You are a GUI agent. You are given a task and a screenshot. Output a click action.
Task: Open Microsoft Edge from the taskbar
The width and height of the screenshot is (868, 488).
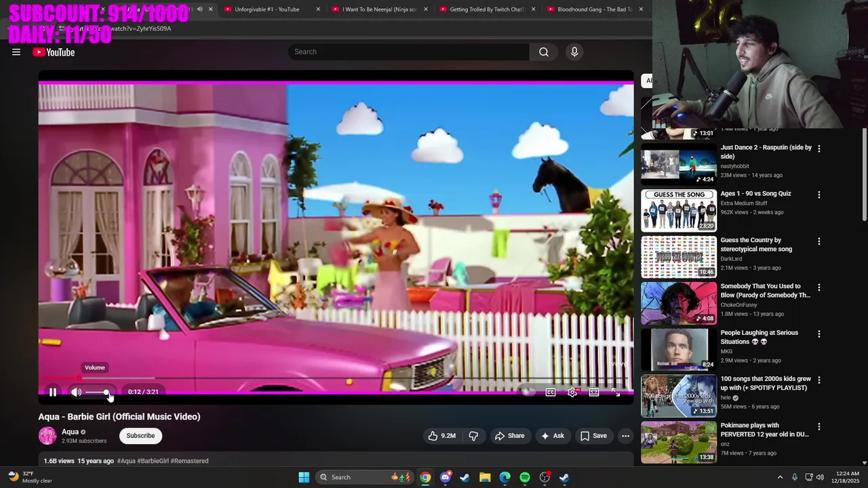pos(505,477)
